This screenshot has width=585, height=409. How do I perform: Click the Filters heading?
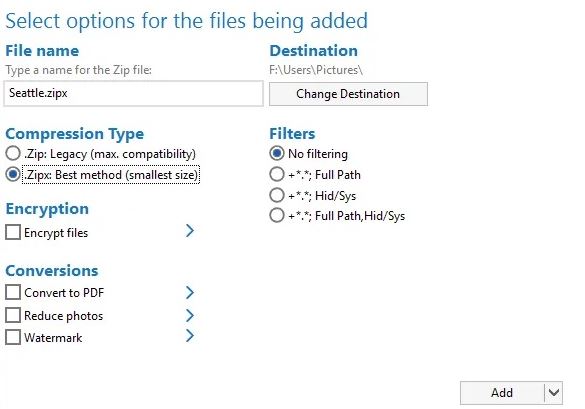coord(292,134)
